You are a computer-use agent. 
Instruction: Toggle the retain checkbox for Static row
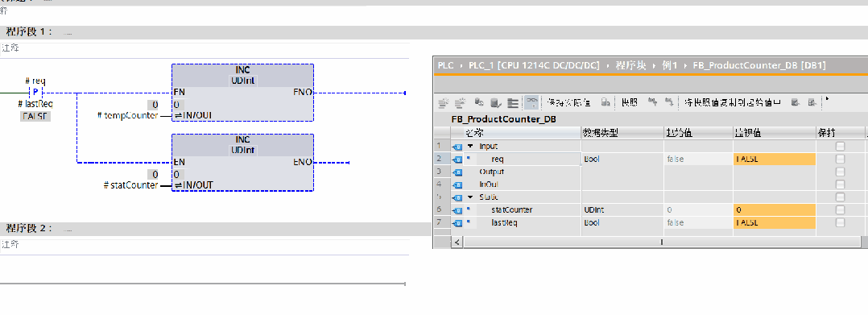click(841, 197)
